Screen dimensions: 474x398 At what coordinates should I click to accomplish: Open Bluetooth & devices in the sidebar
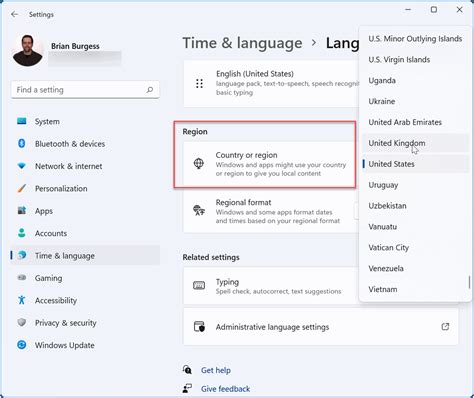pyautogui.click(x=85, y=144)
